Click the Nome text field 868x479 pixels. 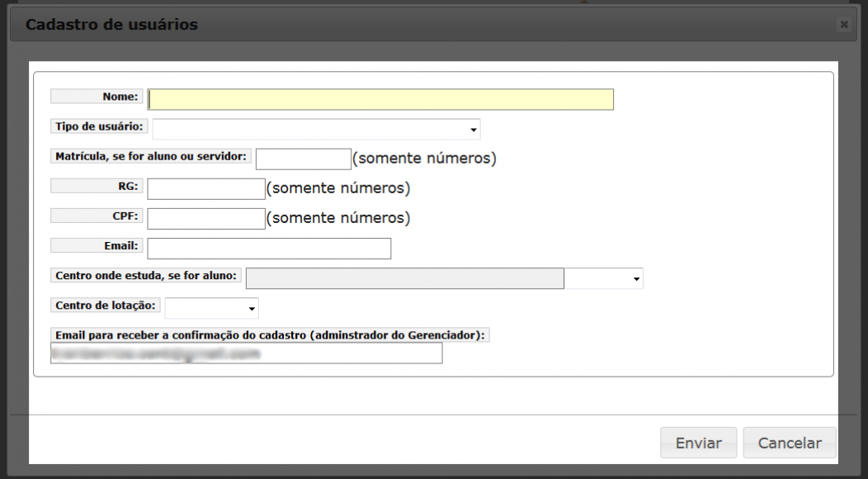[380, 99]
